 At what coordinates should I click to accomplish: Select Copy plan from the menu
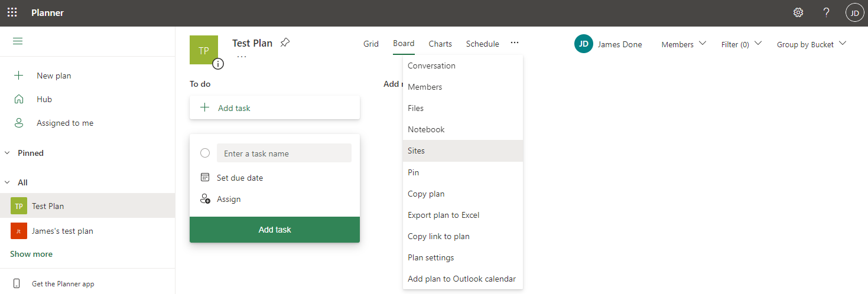pos(463,194)
